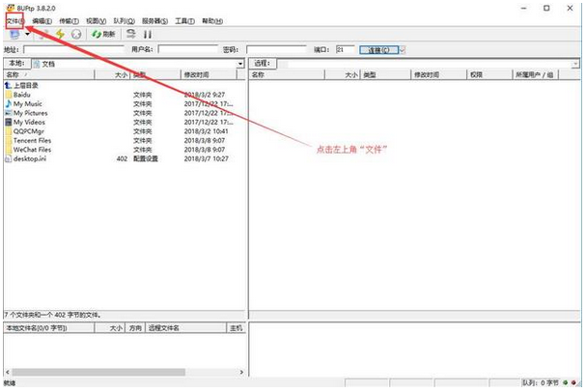Click the queue scrollbar right arrow
Viewport: 587px width, 392px height.
[x=241, y=372]
